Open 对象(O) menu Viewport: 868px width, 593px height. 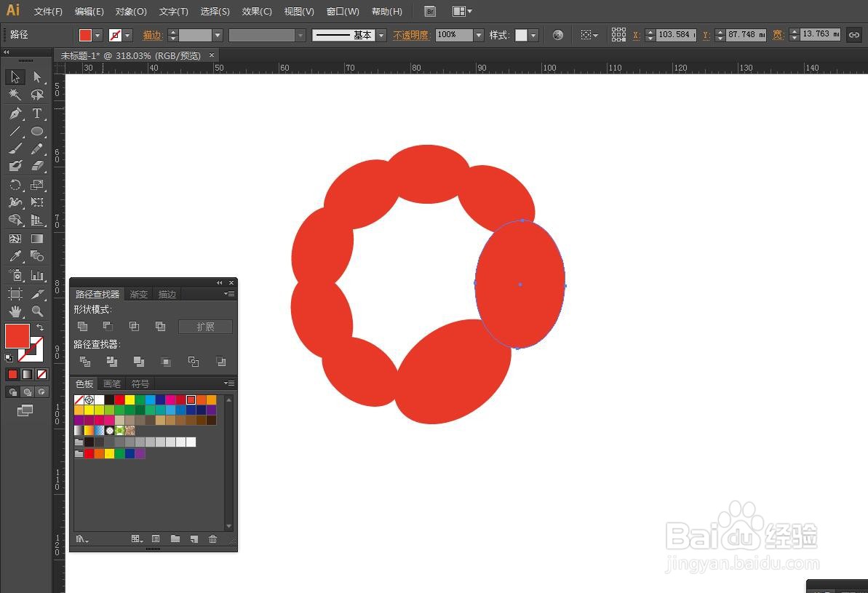pyautogui.click(x=131, y=11)
